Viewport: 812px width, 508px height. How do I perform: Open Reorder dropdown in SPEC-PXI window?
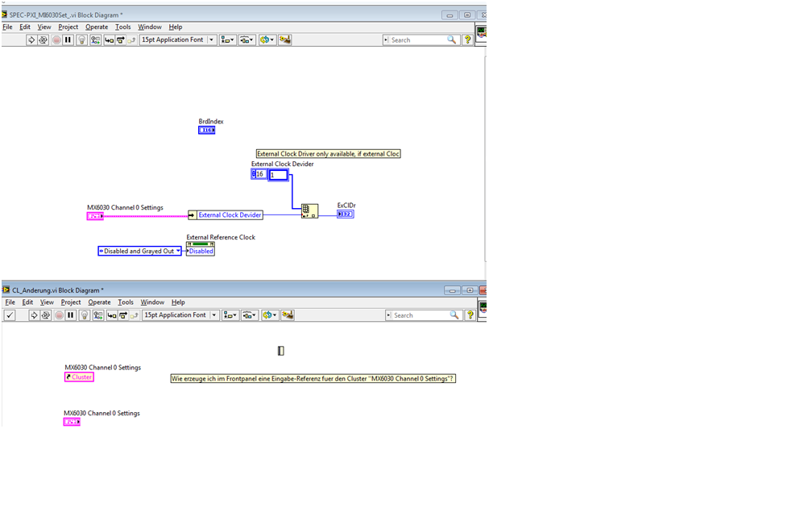267,40
